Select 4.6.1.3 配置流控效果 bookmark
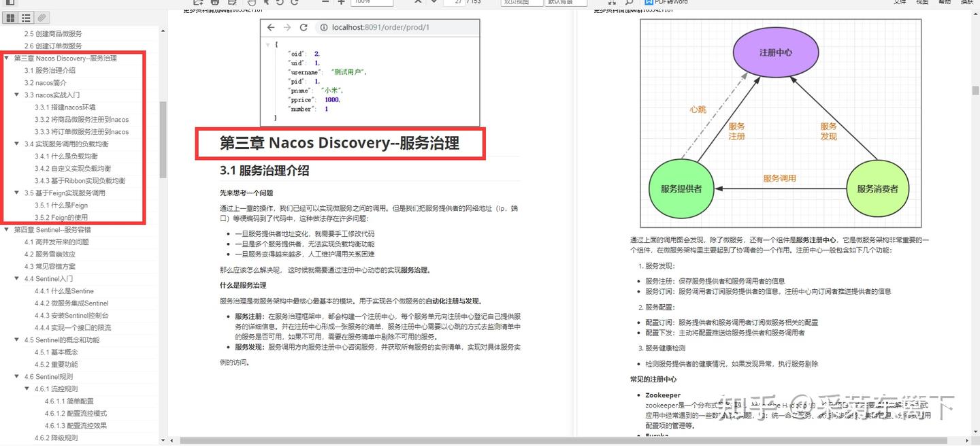 pyautogui.click(x=76, y=426)
